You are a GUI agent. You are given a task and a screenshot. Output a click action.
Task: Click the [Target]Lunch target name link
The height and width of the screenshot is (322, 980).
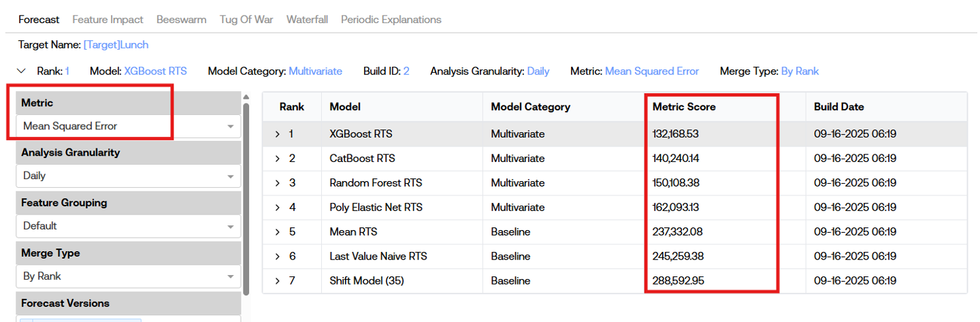pyautogui.click(x=116, y=45)
